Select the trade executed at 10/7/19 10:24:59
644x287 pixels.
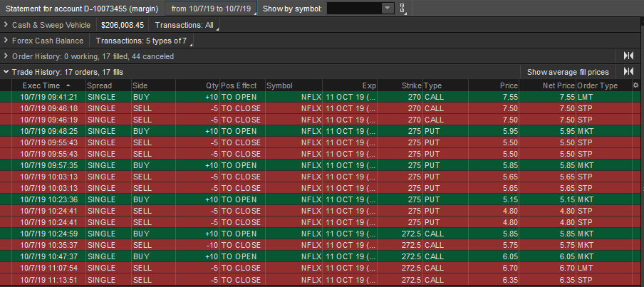[x=322, y=234]
